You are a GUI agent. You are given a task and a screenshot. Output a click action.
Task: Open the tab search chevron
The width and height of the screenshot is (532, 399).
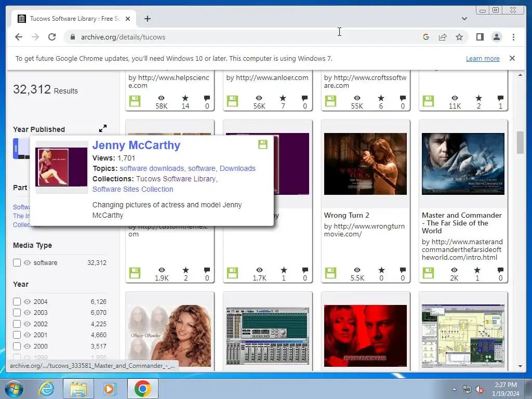(x=464, y=19)
